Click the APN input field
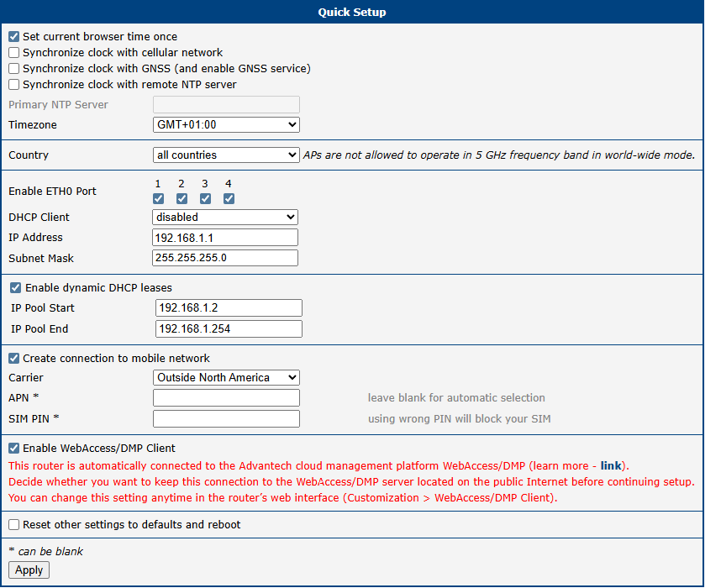Screen dimensions: 705x588 click(226, 398)
